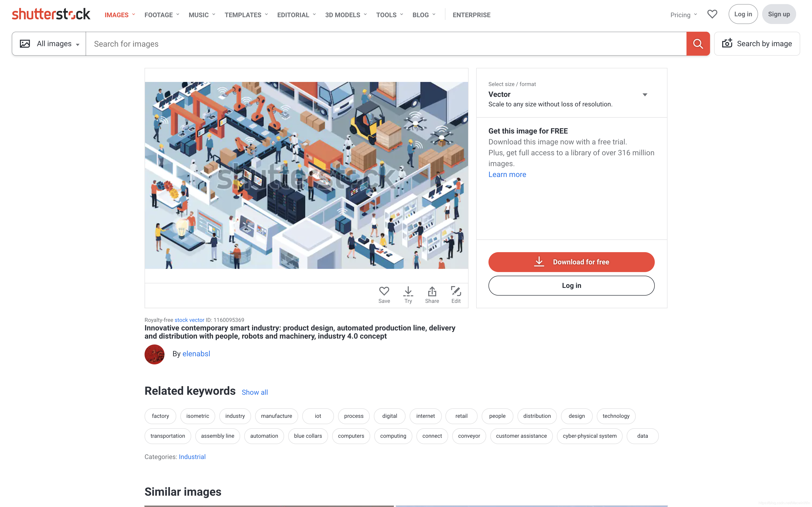Click the Shutterstock logo
812x507 pixels.
(51, 14)
